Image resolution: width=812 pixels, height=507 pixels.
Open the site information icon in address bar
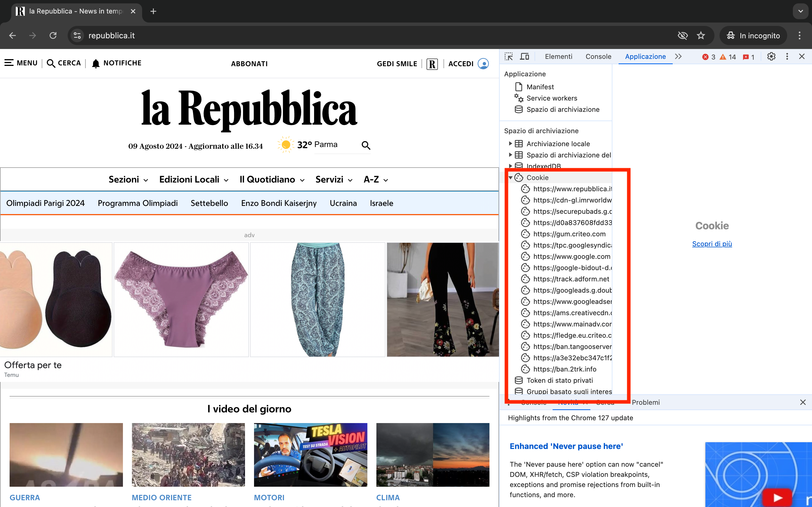coord(78,35)
